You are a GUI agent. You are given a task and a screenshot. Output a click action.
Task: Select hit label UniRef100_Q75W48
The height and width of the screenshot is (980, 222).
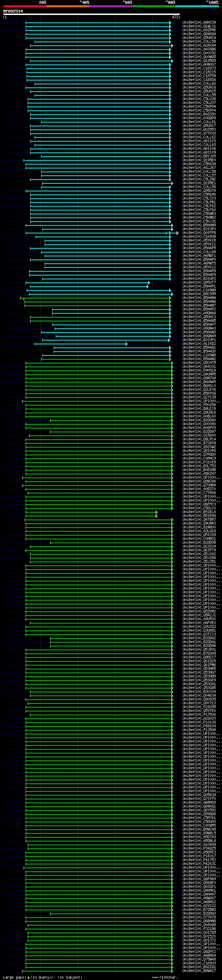pyautogui.click(x=199, y=959)
